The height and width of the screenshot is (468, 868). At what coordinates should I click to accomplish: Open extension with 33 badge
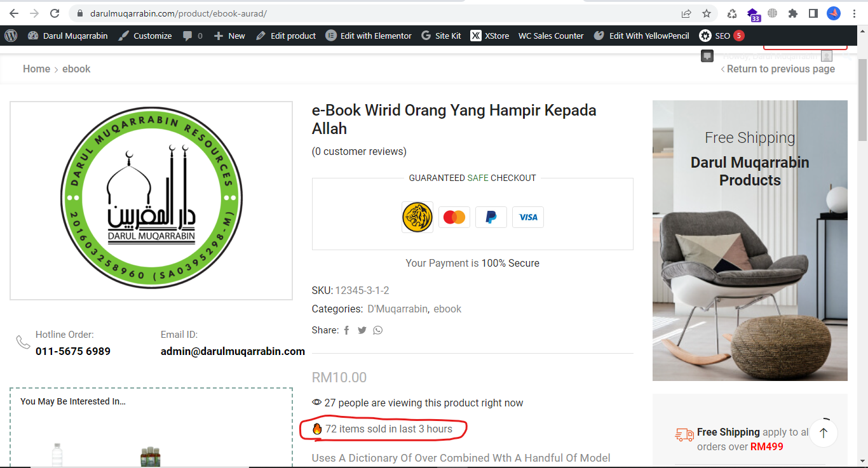(x=753, y=14)
